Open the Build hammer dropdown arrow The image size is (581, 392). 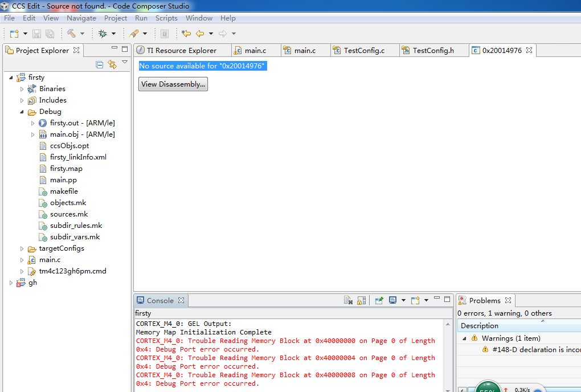(x=82, y=34)
